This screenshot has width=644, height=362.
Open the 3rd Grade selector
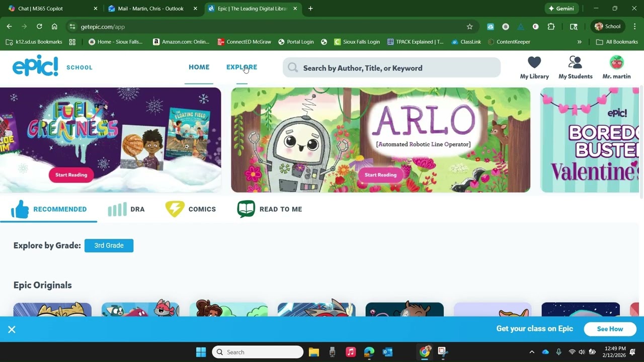[x=109, y=245]
